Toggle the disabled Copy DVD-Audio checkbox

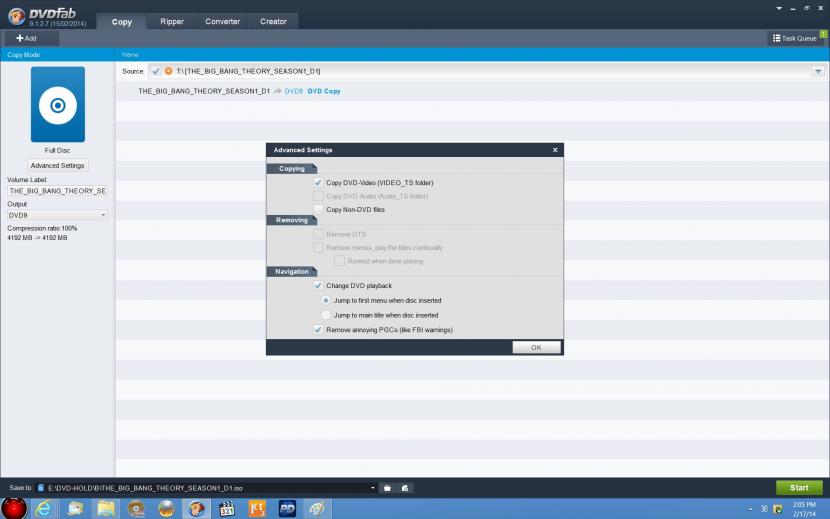click(x=318, y=196)
